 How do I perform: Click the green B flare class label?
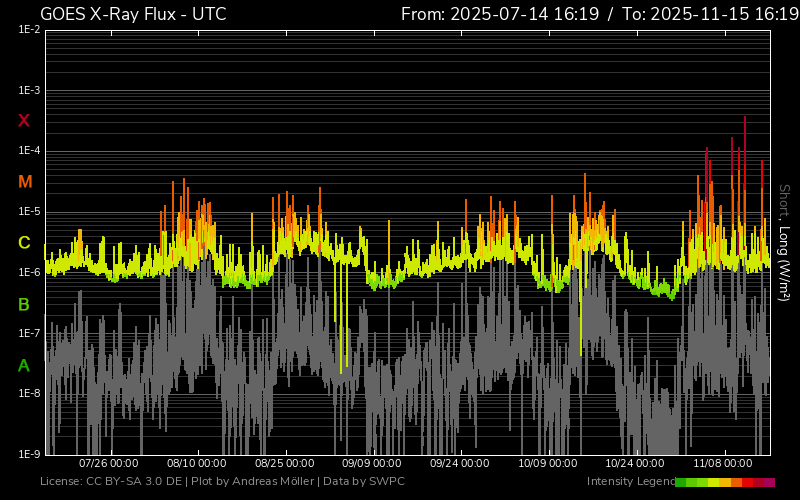click(24, 304)
